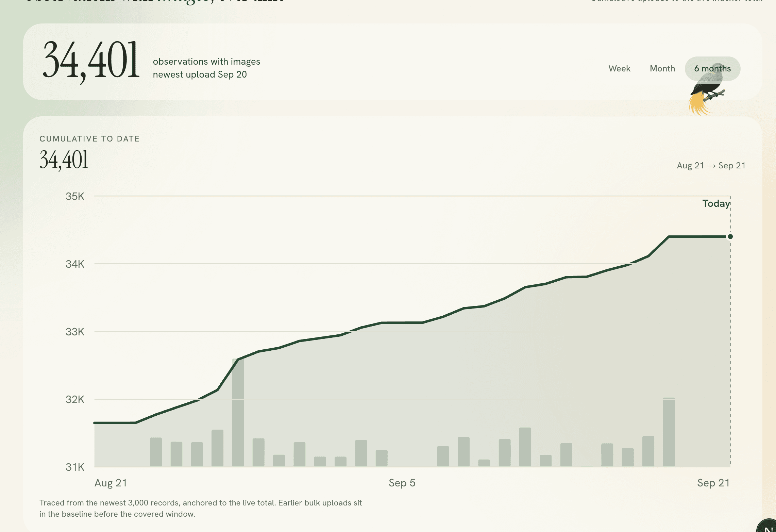Choose the 6 months range
Screen dimensions: 776x532
pos(712,69)
